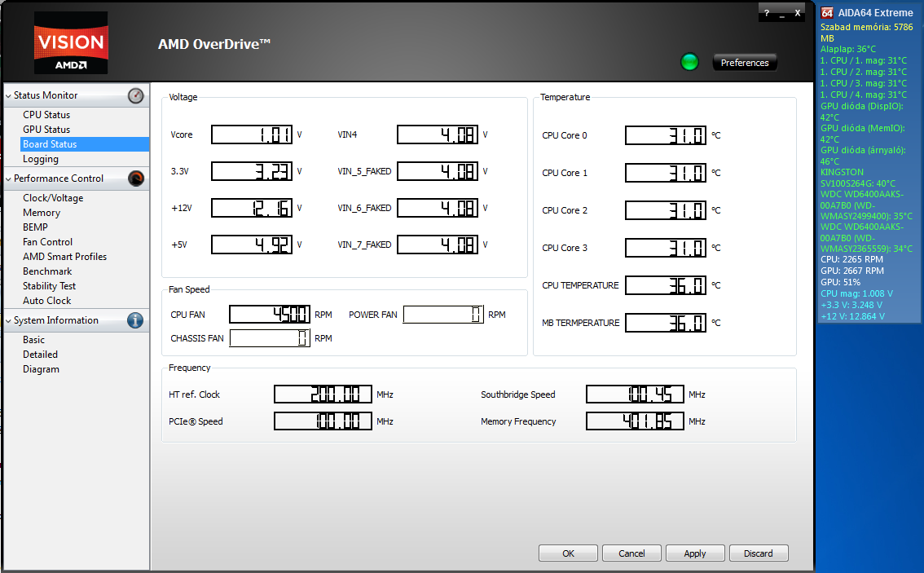Image resolution: width=924 pixels, height=573 pixels.
Task: Click the CPU Core 0 temperature readout
Action: (x=666, y=135)
